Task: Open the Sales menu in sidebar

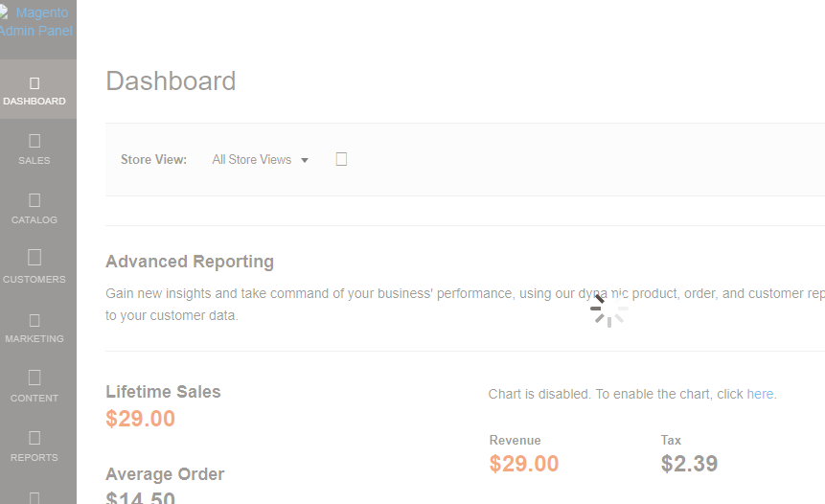Action: (x=34, y=149)
